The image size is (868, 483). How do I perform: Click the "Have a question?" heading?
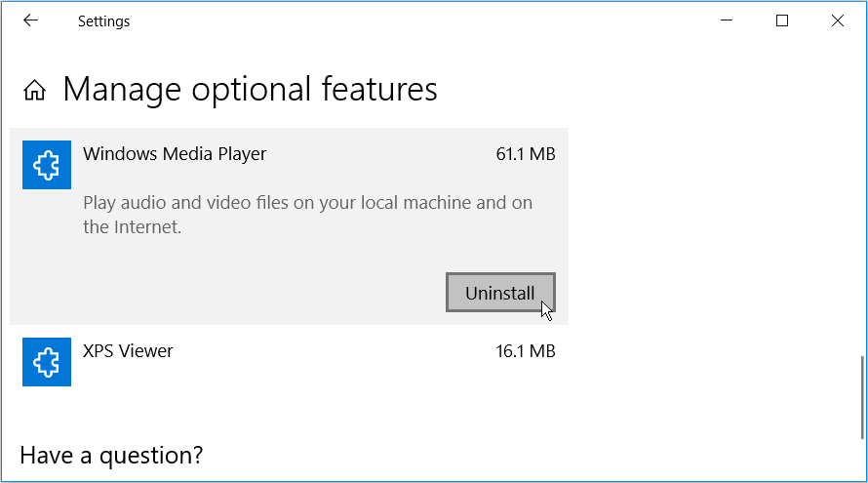pos(111,455)
